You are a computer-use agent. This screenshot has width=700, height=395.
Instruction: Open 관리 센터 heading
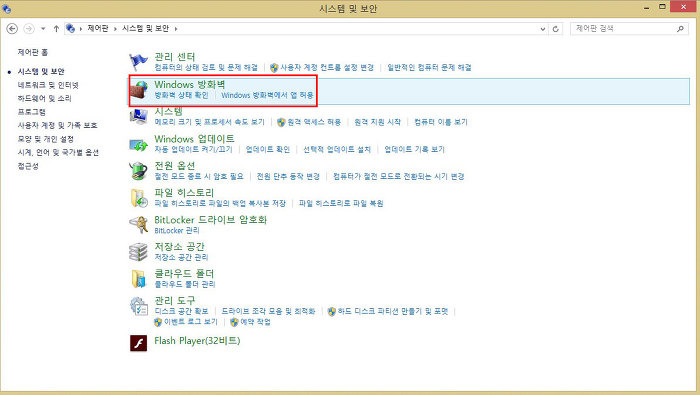(175, 57)
